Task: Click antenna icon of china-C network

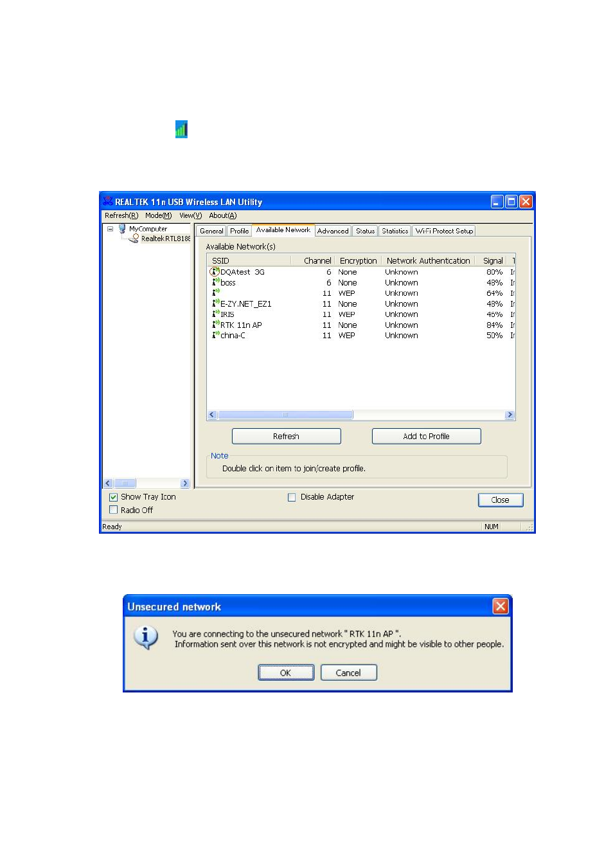Action: pyautogui.click(x=215, y=334)
